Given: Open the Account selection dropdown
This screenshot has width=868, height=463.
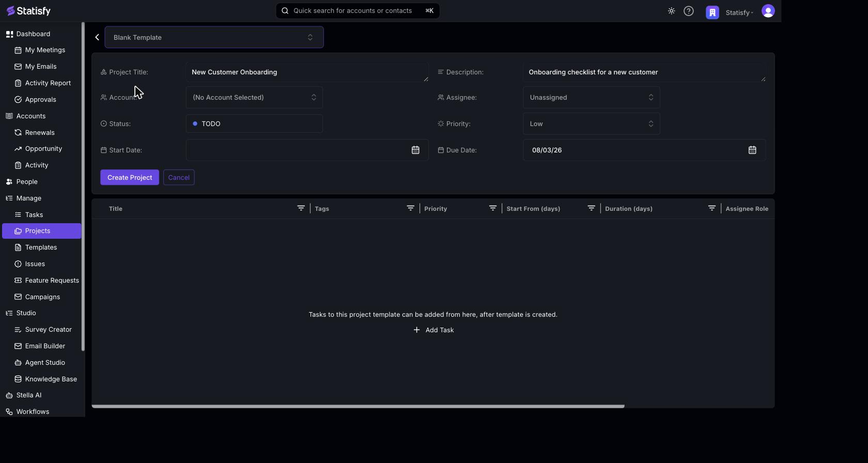Looking at the screenshot, I should click(254, 97).
